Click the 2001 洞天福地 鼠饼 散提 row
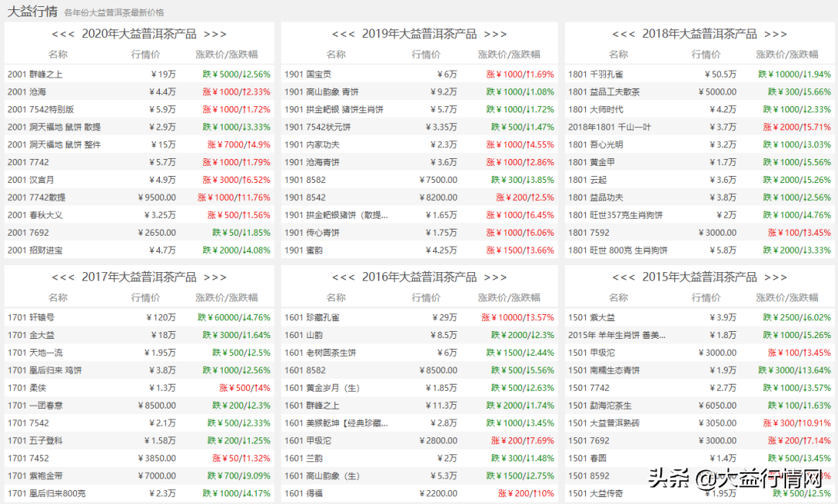The image size is (838, 504). click(139, 127)
